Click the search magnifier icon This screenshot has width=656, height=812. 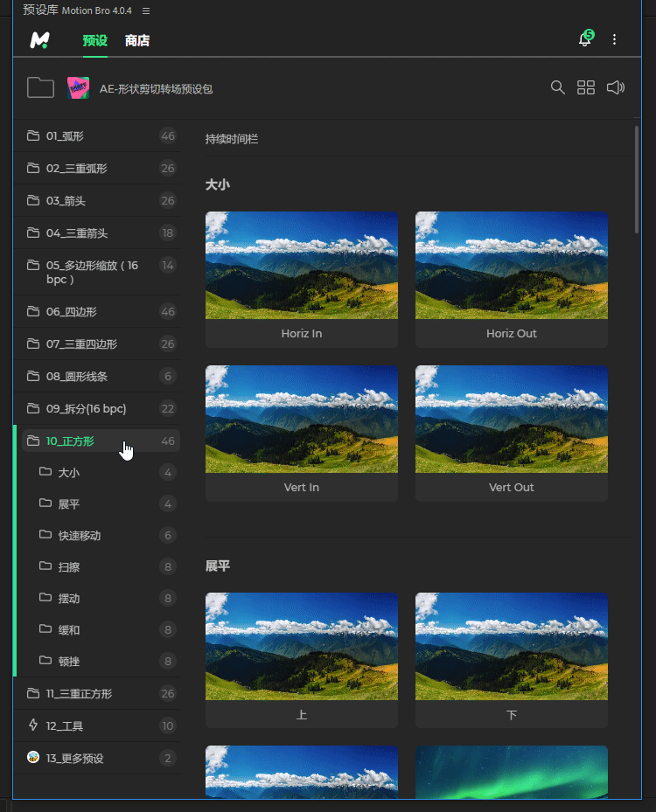coord(557,87)
